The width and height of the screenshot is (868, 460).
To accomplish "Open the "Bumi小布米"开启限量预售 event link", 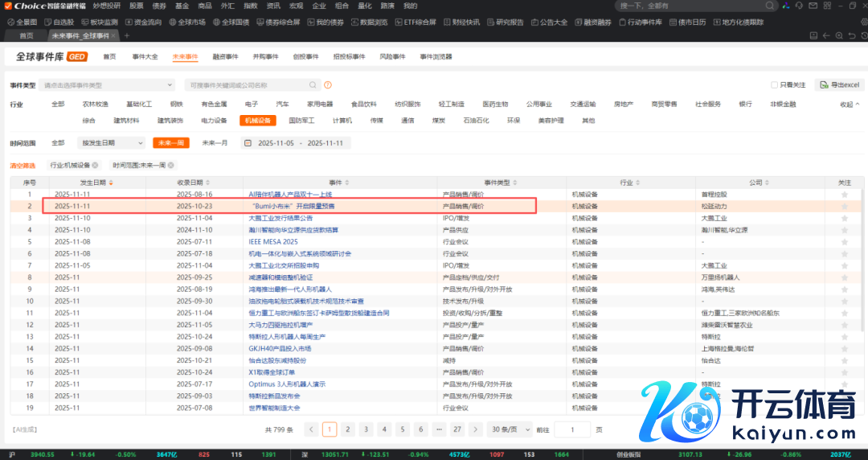I will coord(293,206).
